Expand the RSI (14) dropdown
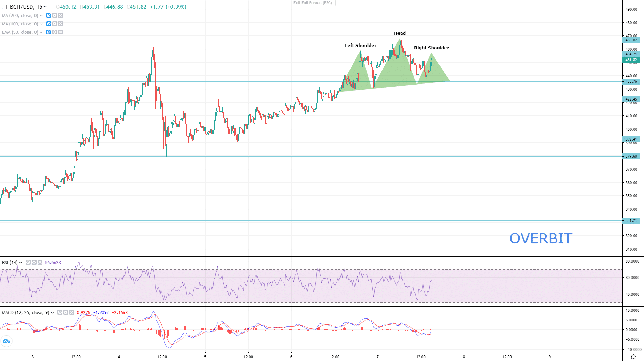This screenshot has height=361, width=644. tap(21, 263)
